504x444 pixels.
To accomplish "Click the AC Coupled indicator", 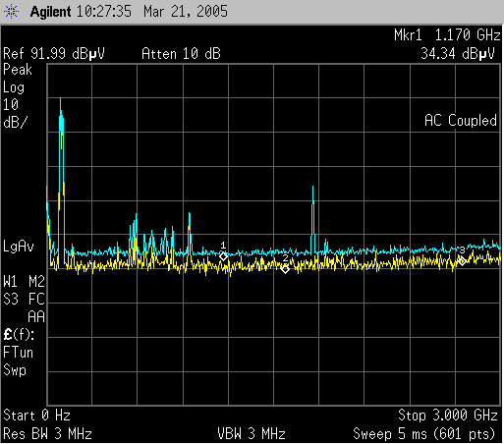I will (461, 120).
